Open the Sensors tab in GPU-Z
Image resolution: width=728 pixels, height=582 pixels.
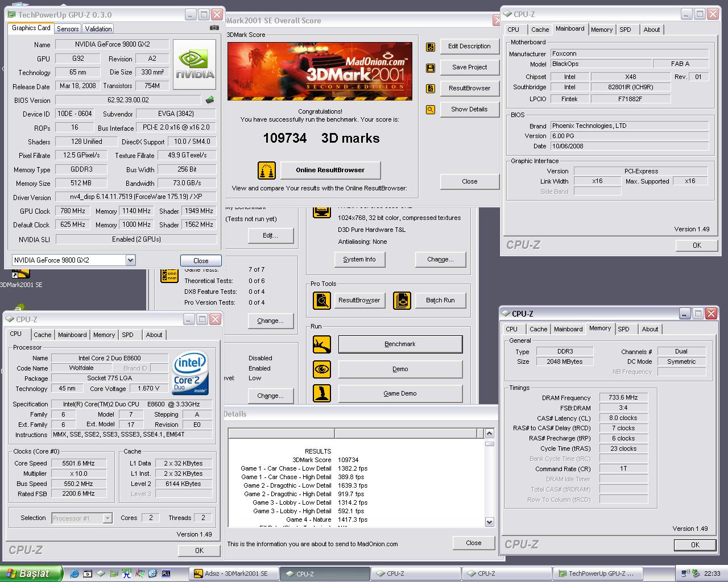tap(68, 29)
